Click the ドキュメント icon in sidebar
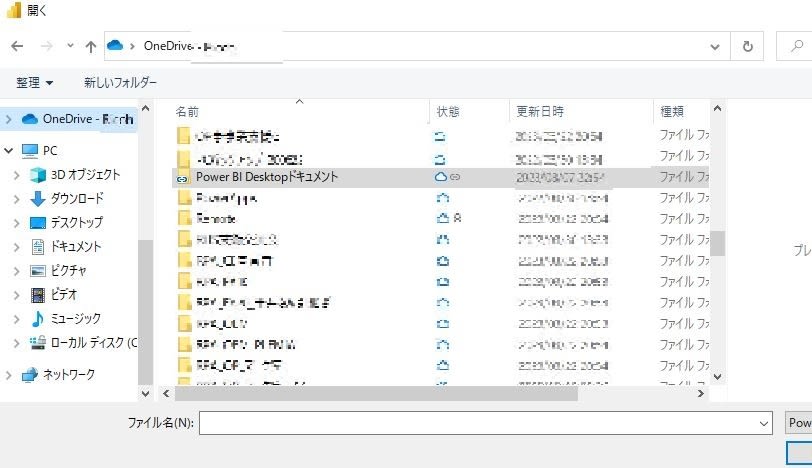 point(37,246)
